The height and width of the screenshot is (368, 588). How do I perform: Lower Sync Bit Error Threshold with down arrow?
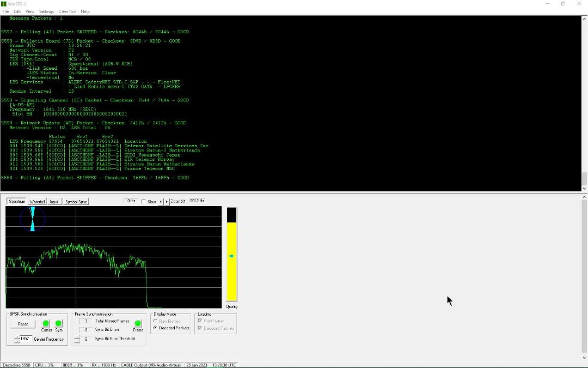[77, 341]
